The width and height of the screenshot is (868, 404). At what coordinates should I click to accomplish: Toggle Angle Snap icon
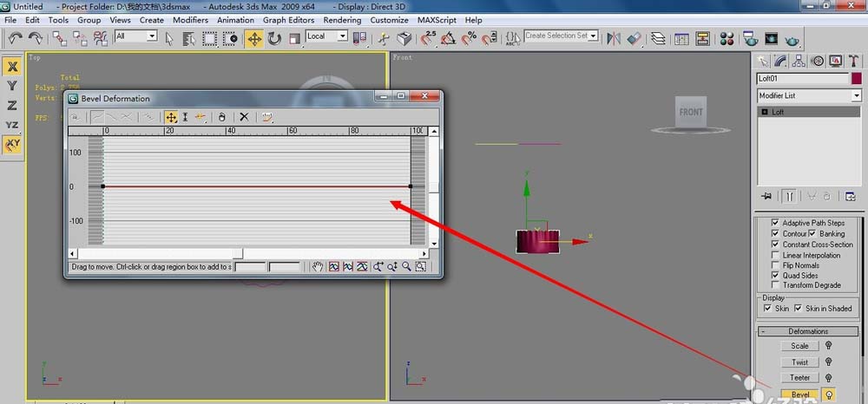[449, 39]
